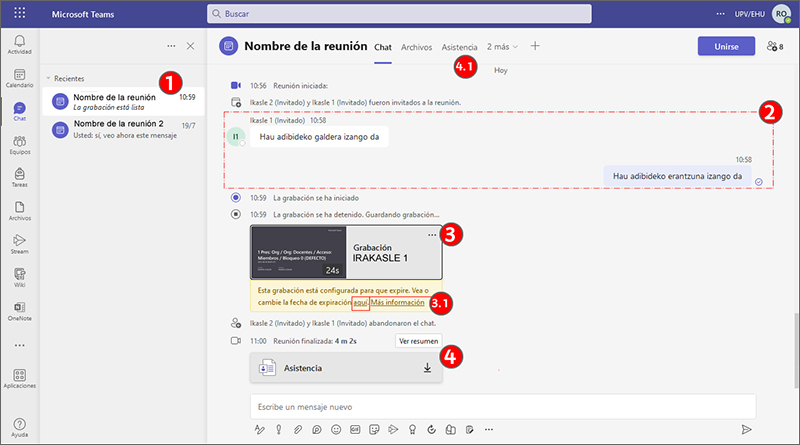Viewport: 800px width, 445px height.
Task: Attach a file with the paperclip icon
Action: (296, 429)
